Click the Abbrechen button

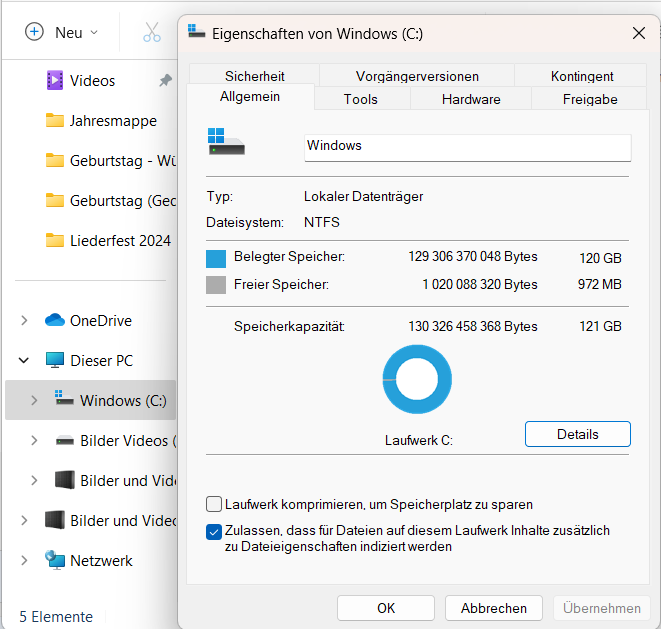pos(494,608)
